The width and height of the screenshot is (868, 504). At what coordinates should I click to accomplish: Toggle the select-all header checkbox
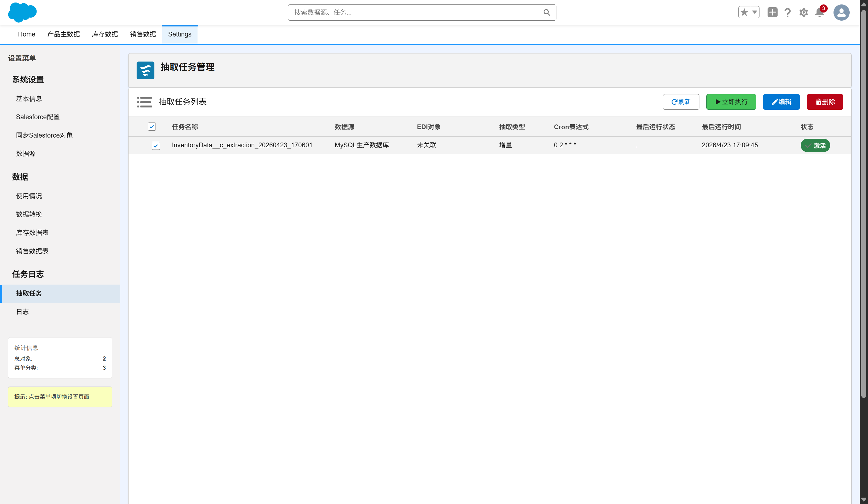152,127
